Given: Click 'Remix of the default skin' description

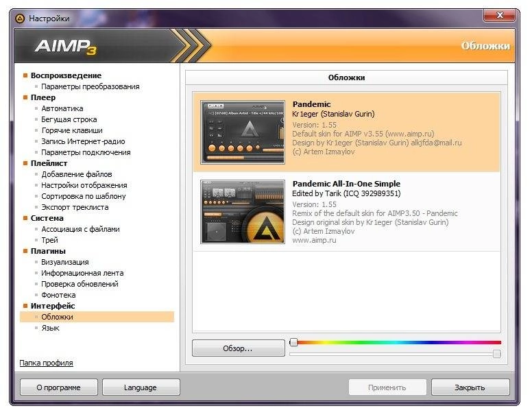Looking at the screenshot, I should tap(375, 213).
